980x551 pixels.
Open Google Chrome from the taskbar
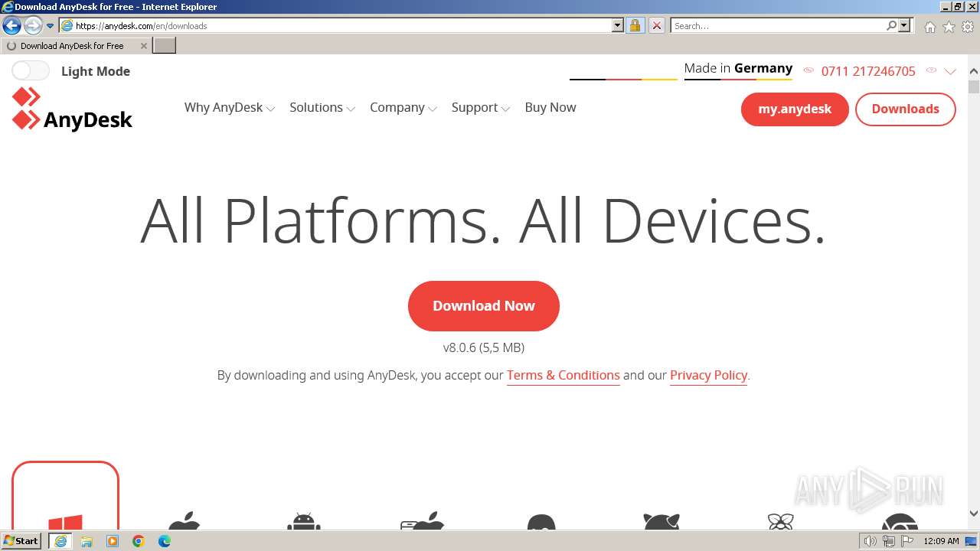pos(139,541)
